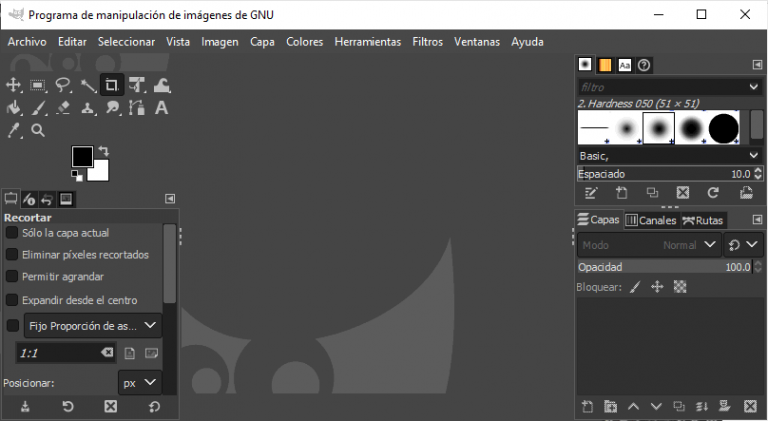
Task: Select the Free Select lasso tool
Action: [63, 85]
